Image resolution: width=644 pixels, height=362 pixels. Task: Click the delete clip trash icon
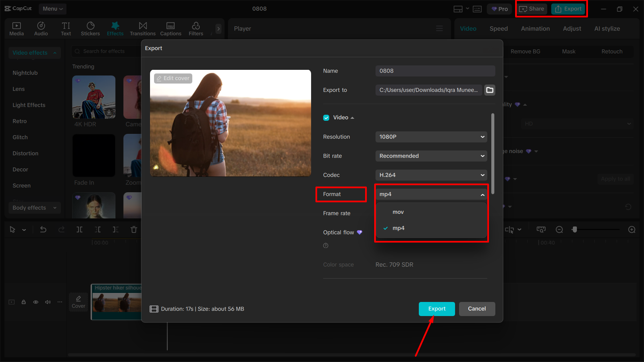pyautogui.click(x=134, y=229)
